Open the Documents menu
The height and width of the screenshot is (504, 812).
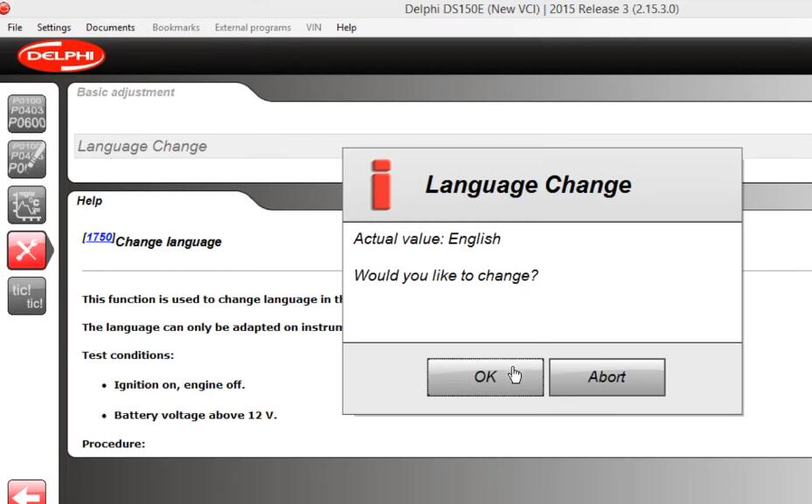point(110,27)
